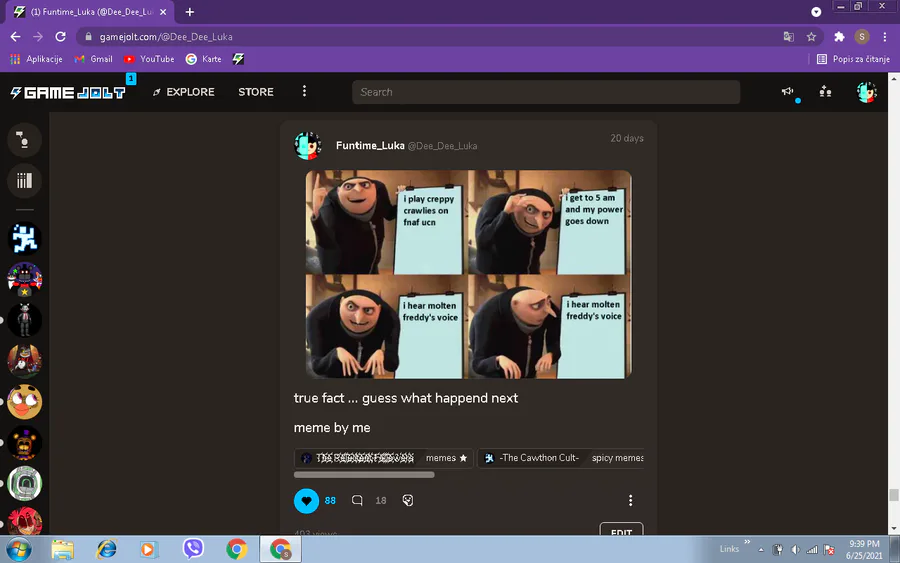Open the navbar three-dot more menu
Screen dimensions: 900x563
coord(304,91)
